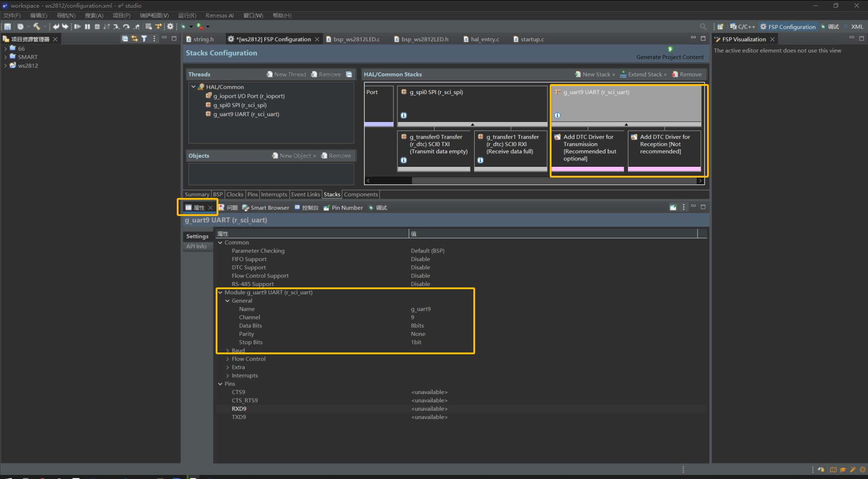
Task: Click the gear settings icon in toolbar
Action: click(170, 27)
